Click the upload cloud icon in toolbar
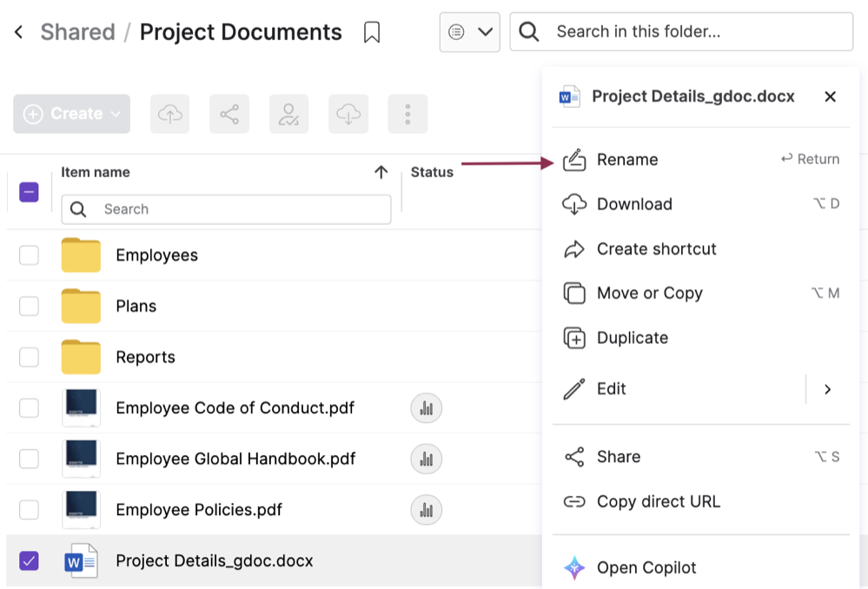 (x=169, y=114)
